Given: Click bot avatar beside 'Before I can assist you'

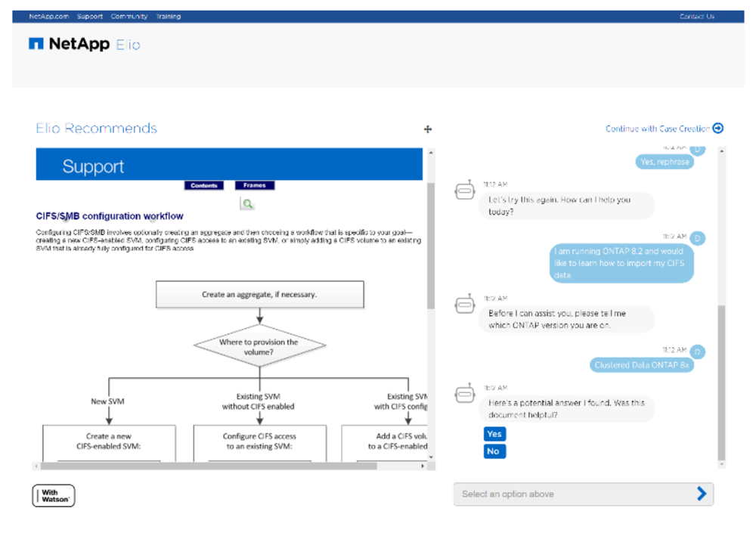Looking at the screenshot, I should [465, 304].
